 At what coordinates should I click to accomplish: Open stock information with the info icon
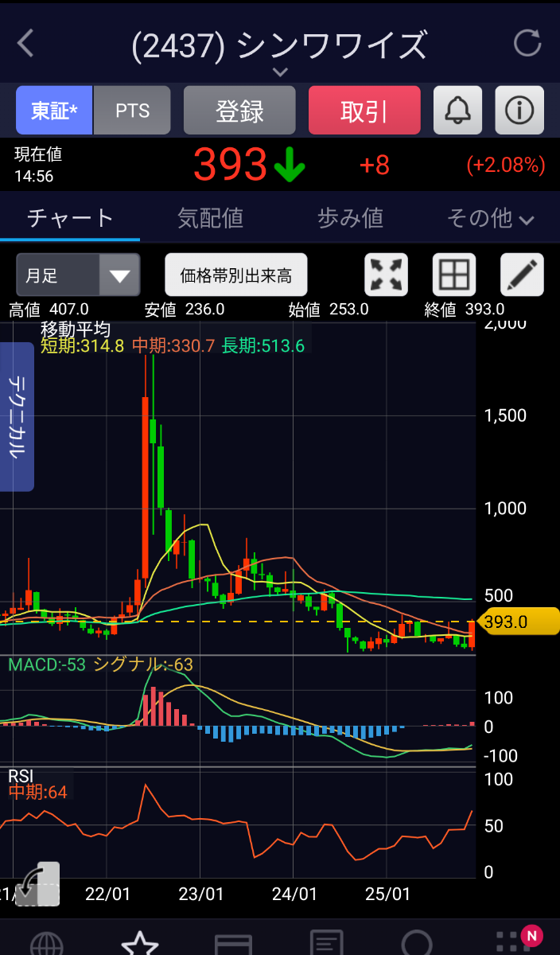pyautogui.click(x=519, y=111)
